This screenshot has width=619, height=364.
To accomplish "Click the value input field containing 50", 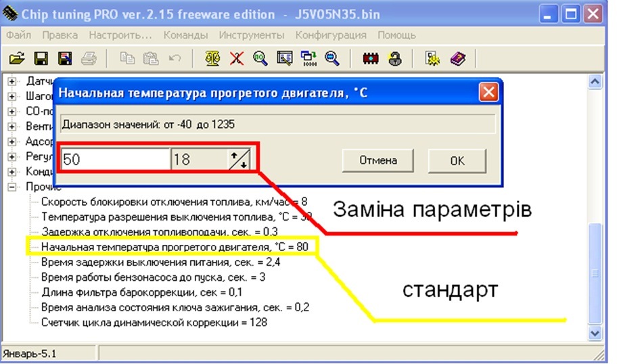I will 115,159.
